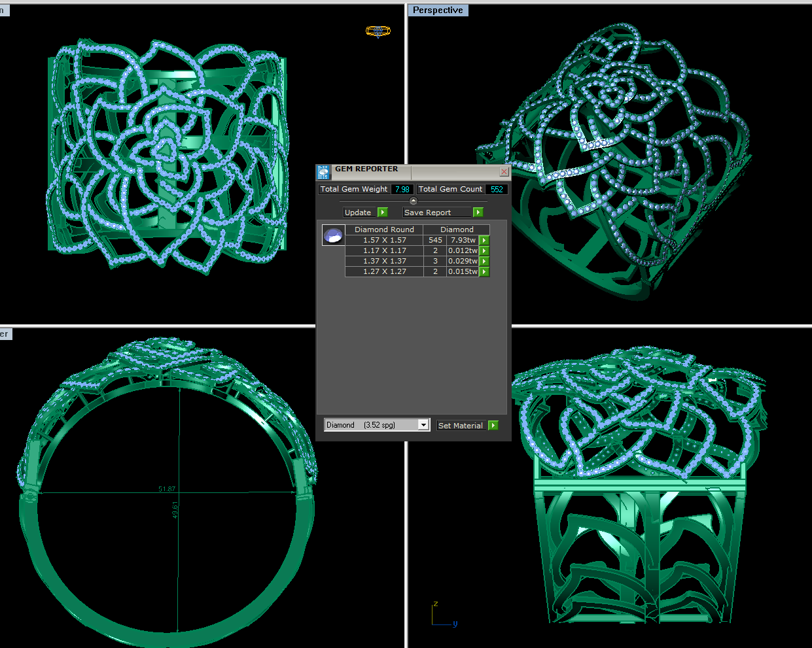
Task: Click the Save Report button
Action: point(438,213)
